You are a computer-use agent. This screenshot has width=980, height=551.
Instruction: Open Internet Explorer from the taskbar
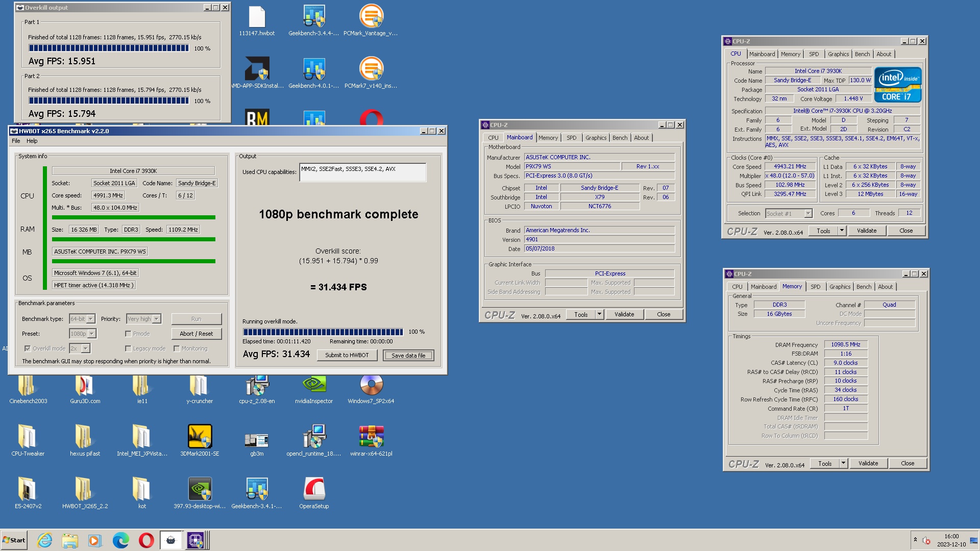pos(45,540)
